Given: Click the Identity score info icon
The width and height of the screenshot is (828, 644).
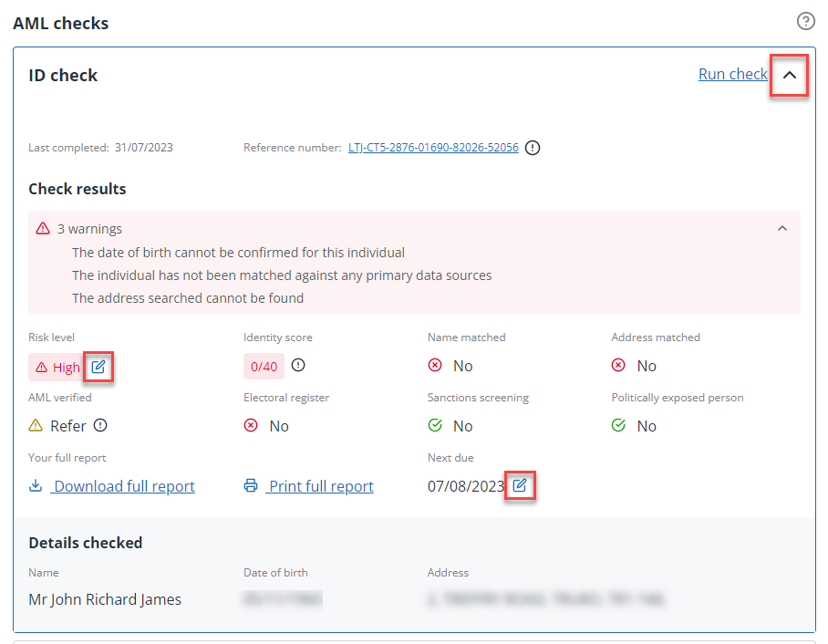Looking at the screenshot, I should (298, 366).
